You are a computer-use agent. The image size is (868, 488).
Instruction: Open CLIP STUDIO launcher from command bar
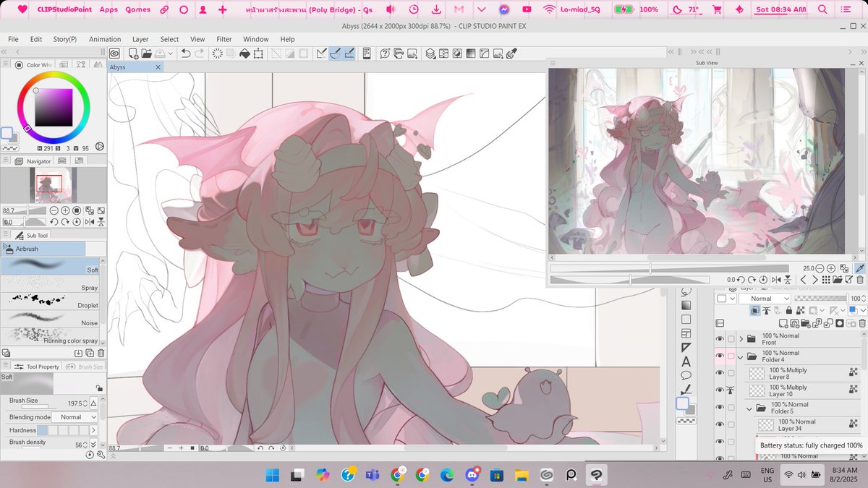tap(115, 53)
